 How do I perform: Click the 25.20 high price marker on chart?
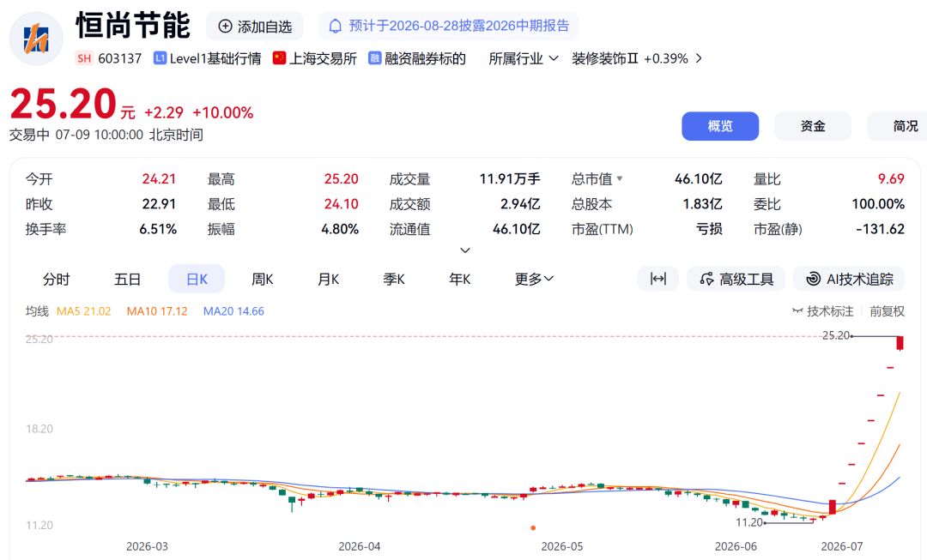tap(835, 335)
